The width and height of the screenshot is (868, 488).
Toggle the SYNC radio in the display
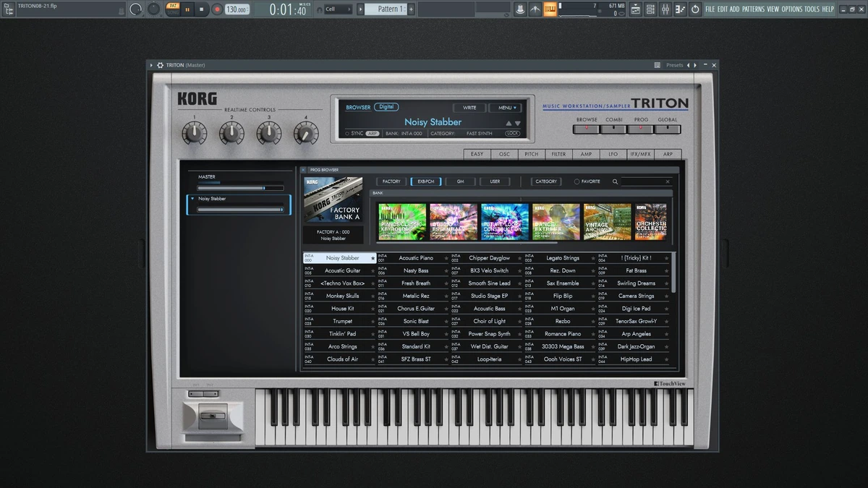(347, 133)
